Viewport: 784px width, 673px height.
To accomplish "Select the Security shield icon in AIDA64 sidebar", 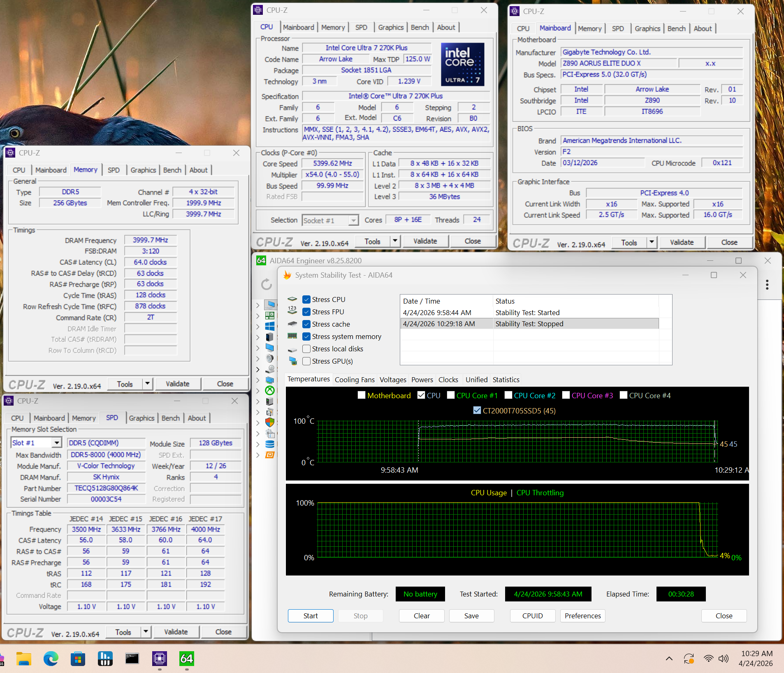I will pos(270,422).
